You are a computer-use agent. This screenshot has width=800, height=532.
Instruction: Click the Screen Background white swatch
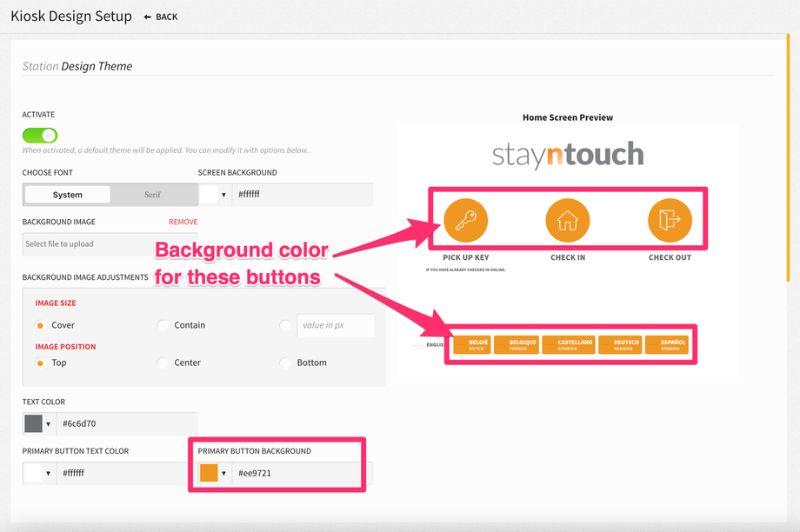208,195
